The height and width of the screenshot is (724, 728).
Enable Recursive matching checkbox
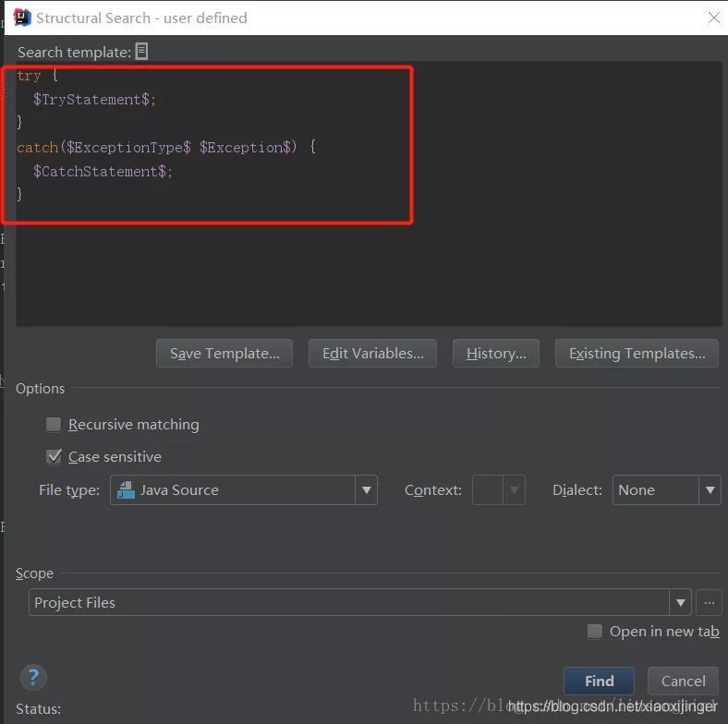pyautogui.click(x=54, y=424)
